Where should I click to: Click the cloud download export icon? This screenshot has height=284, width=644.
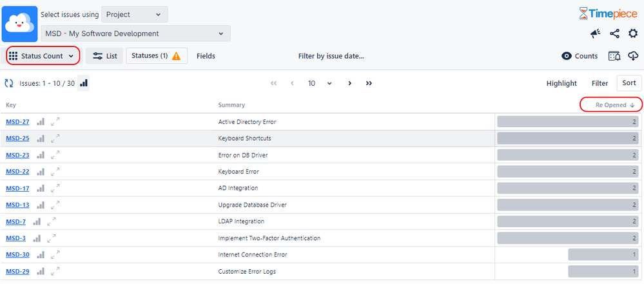(x=632, y=56)
